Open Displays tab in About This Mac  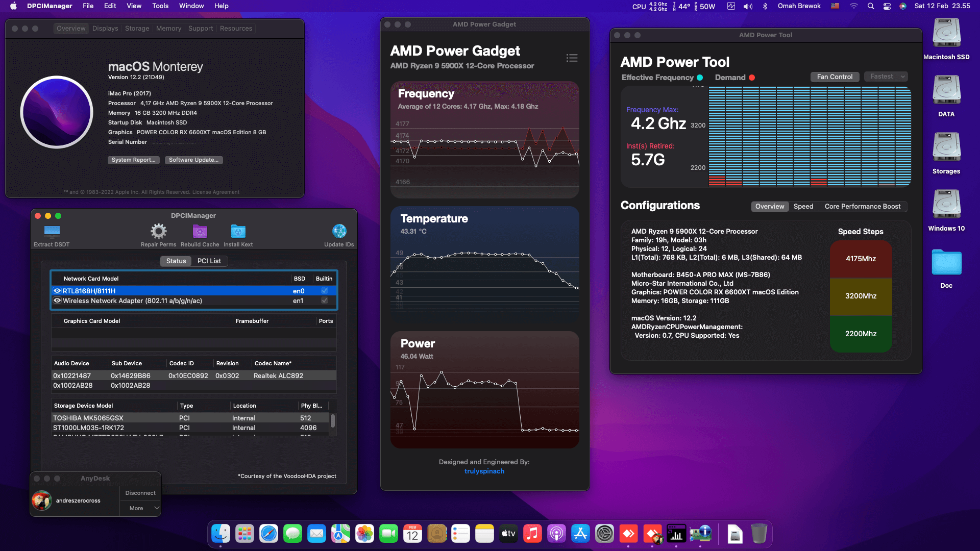point(105,29)
